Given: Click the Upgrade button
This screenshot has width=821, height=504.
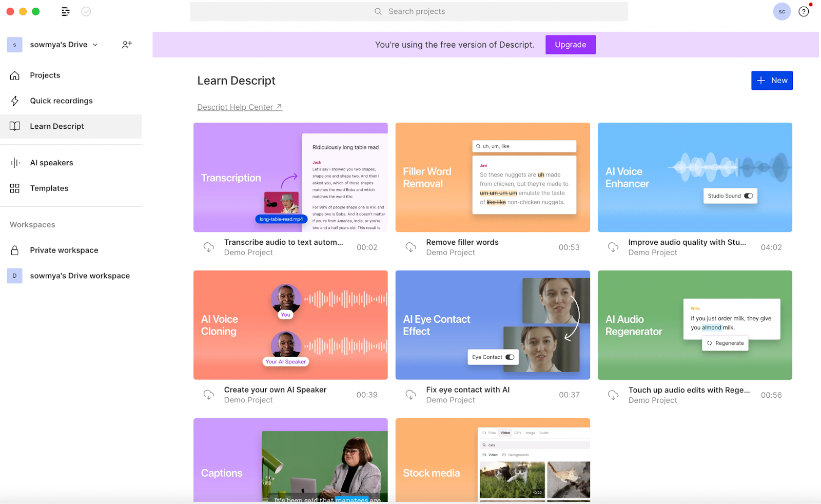Looking at the screenshot, I should (571, 45).
